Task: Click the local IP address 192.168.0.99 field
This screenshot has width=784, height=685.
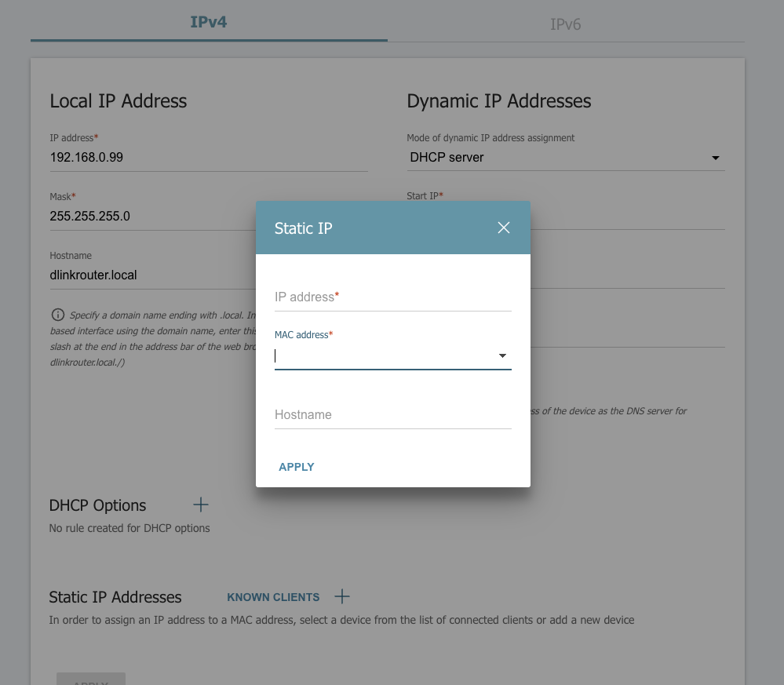Action: [208, 158]
